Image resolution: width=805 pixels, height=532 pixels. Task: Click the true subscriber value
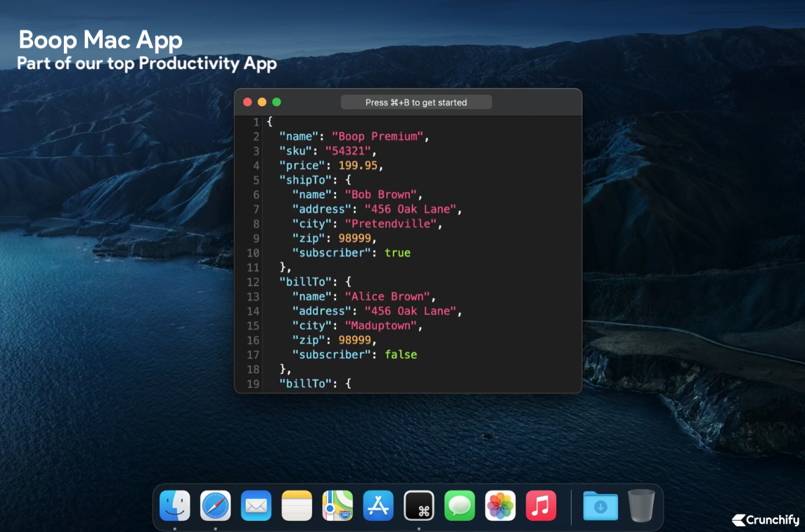pos(397,253)
